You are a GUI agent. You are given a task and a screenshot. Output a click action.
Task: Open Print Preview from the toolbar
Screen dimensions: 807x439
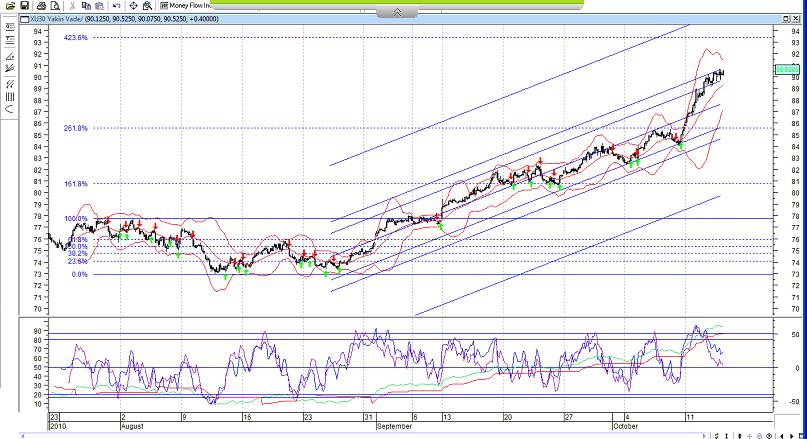point(53,6)
